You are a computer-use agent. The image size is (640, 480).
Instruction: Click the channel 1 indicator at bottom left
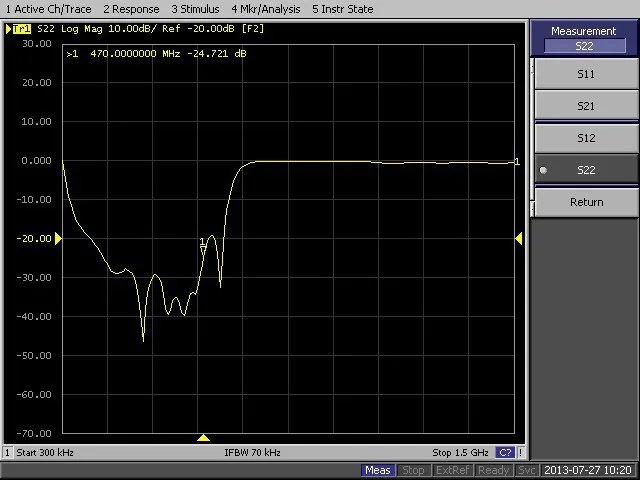pos(7,452)
